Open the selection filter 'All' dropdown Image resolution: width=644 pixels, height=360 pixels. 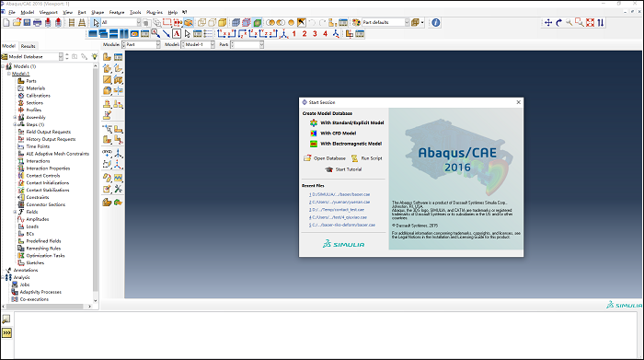tap(121, 23)
